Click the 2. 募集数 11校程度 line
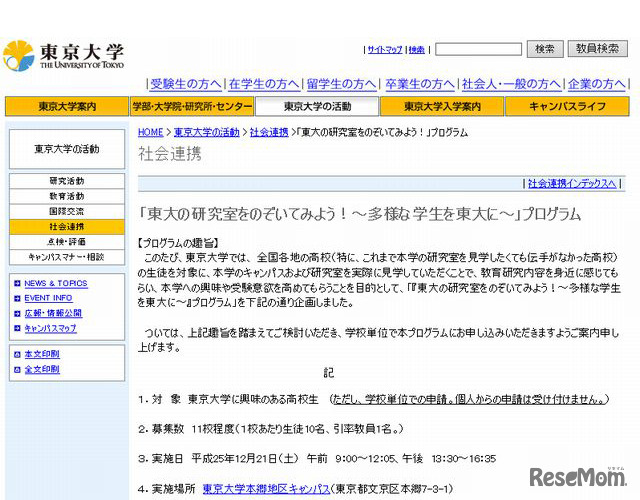Image resolution: width=640 pixels, height=500 pixels. pyautogui.click(x=271, y=429)
